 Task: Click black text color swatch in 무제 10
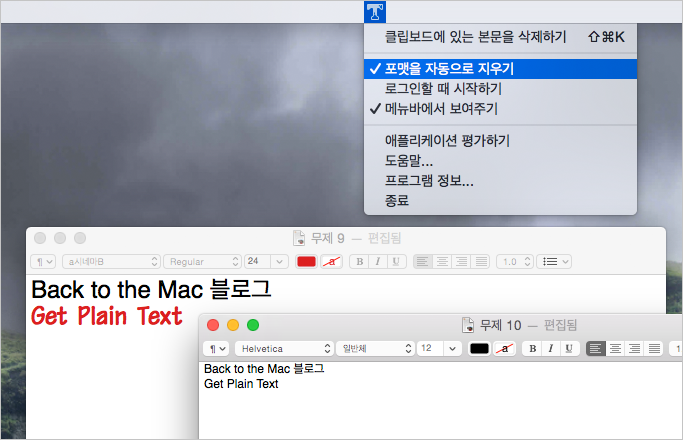coord(479,349)
